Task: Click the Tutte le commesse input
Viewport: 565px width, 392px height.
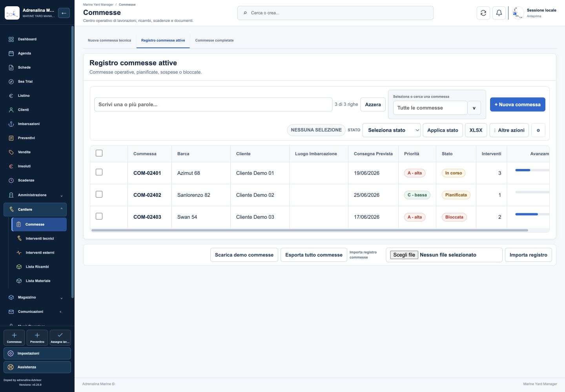Action: 430,108
